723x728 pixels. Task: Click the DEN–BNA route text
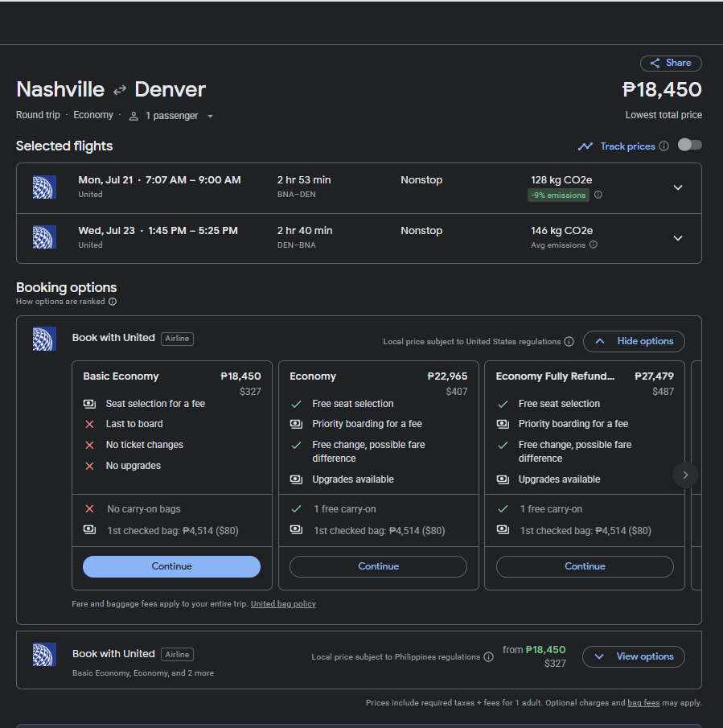click(x=297, y=245)
